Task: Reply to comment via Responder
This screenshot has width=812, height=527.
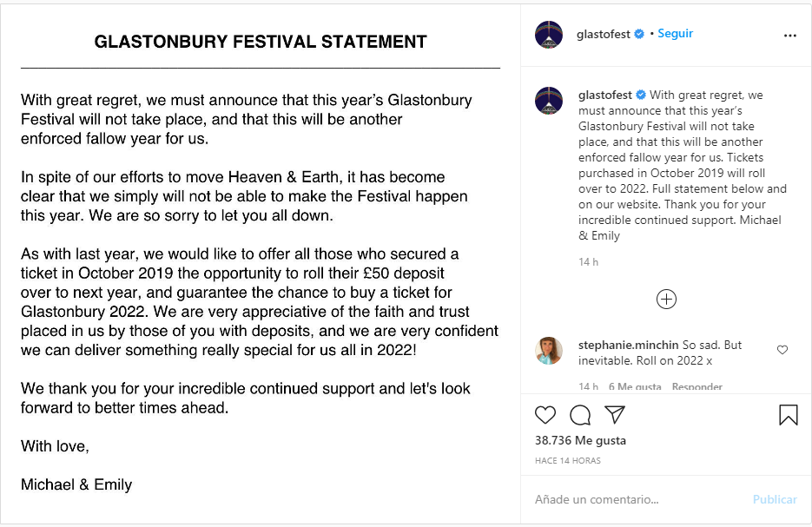Action: (696, 386)
